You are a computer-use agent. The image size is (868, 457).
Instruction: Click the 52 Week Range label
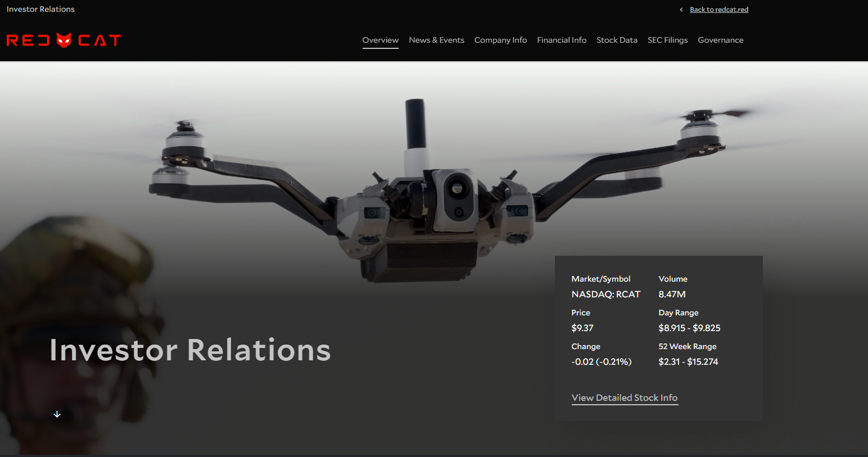click(688, 346)
